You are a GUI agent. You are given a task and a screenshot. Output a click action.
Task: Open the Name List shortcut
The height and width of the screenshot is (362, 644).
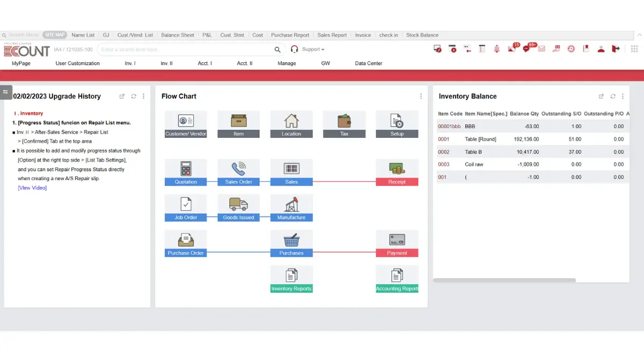click(83, 35)
